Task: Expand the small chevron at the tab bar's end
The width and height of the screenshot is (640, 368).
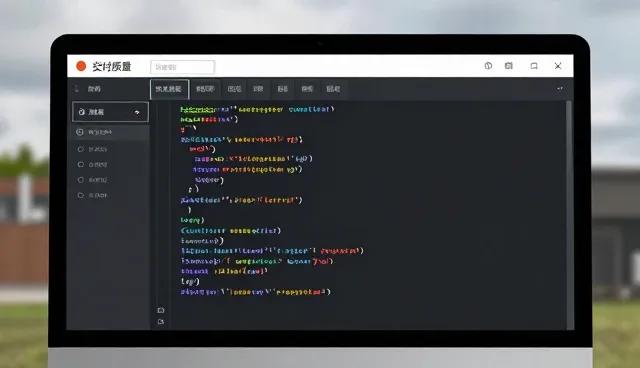Action: coord(560,88)
